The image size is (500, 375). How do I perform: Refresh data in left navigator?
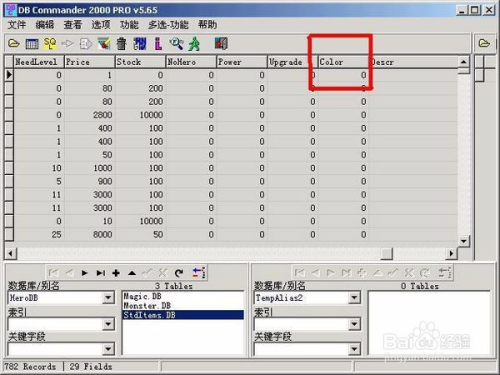179,273
